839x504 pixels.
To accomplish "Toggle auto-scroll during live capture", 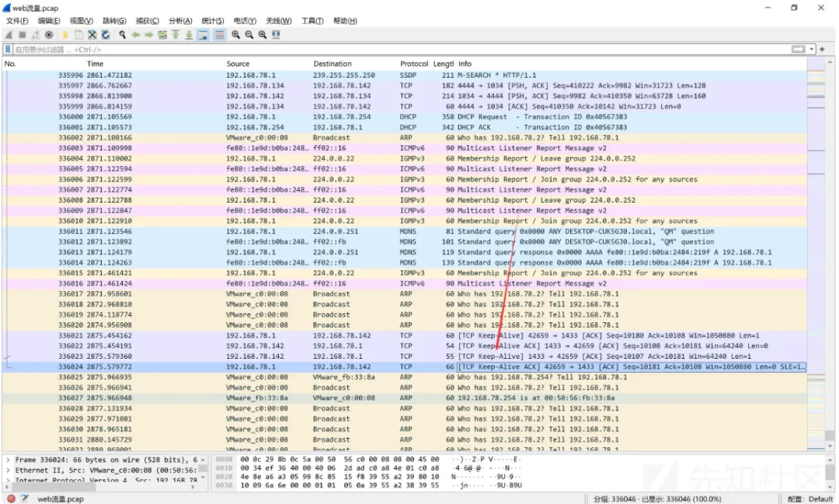I will tap(203, 35).
